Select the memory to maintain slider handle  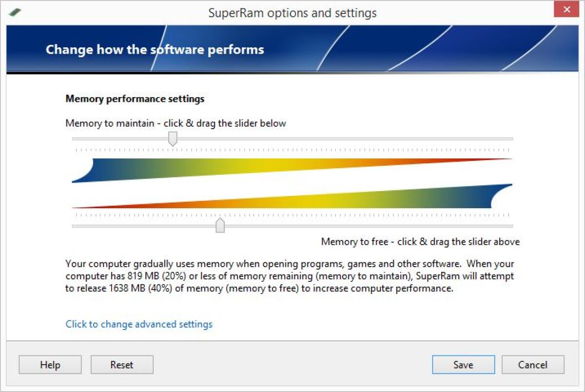pyautogui.click(x=173, y=139)
